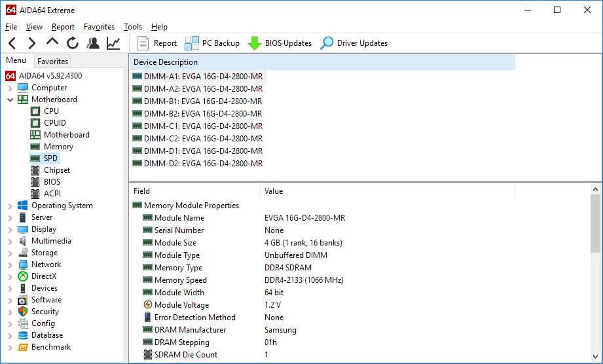This screenshot has height=364, width=603.
Task: Open the Favorites menu
Action: tap(100, 27)
